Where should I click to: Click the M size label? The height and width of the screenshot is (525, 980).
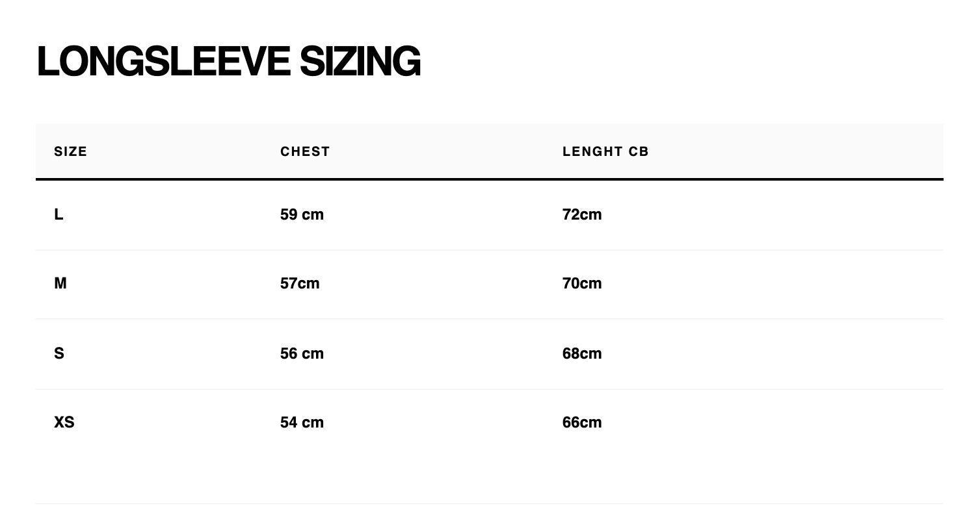click(60, 283)
